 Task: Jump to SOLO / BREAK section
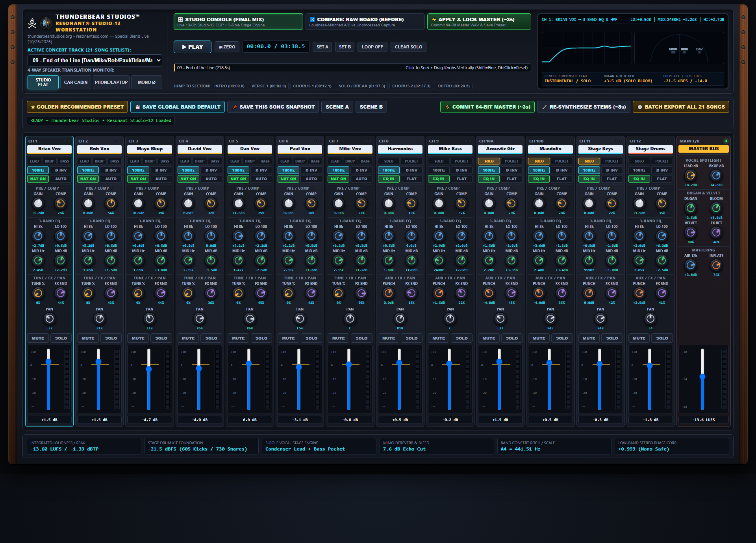coord(362,86)
